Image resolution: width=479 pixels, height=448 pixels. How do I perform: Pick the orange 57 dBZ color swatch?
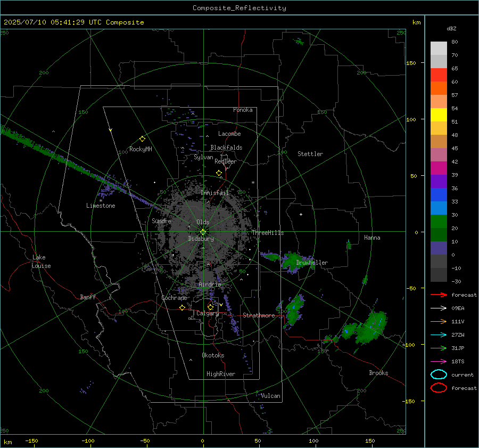pyautogui.click(x=439, y=88)
